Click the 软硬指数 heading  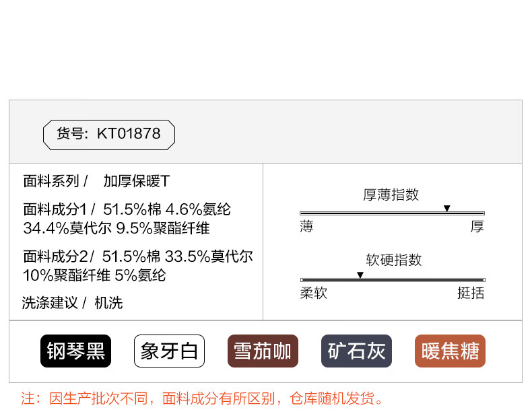394,260
